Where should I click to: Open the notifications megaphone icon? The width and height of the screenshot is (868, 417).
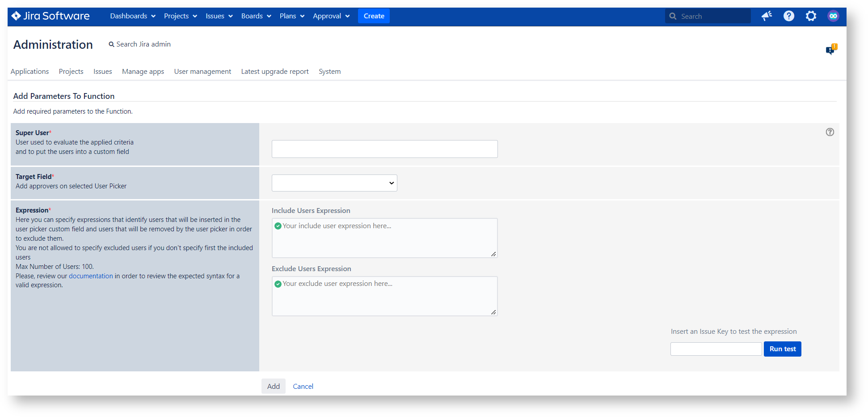pos(767,16)
